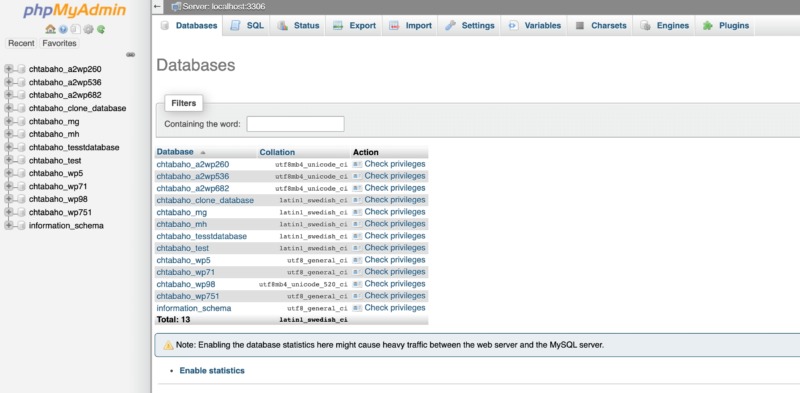The image size is (800, 393).
Task: Go to phpMyAdmin home via house icon
Action: coord(50,29)
